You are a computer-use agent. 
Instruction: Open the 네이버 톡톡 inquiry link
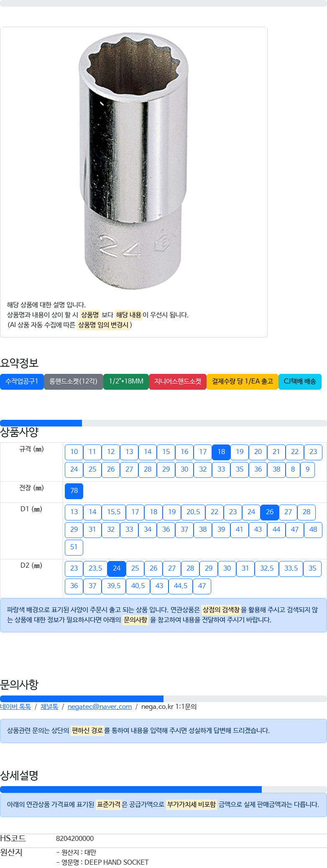[x=15, y=706]
